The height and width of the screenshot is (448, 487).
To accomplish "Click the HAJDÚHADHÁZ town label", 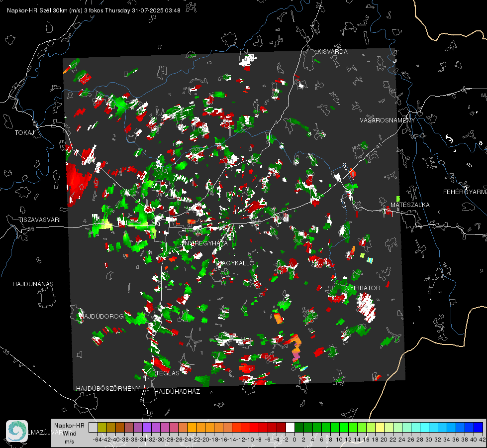I will click(x=177, y=391).
